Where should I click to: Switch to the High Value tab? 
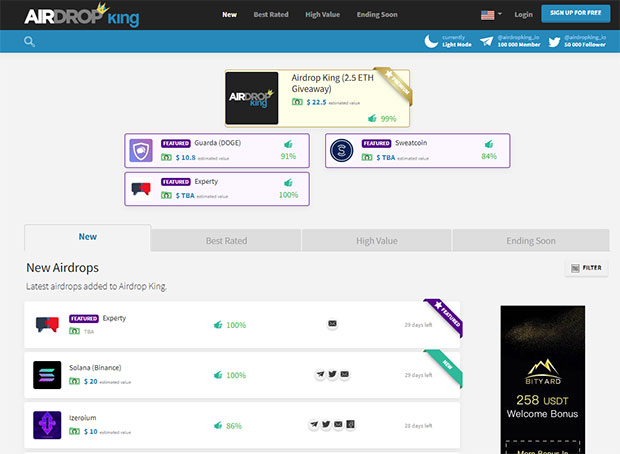376,241
